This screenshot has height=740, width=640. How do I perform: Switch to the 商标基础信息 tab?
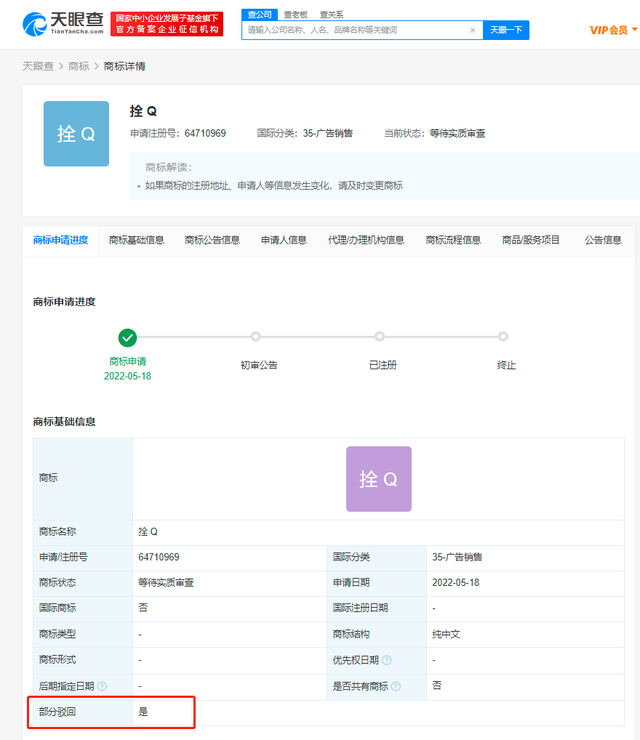[x=136, y=240]
